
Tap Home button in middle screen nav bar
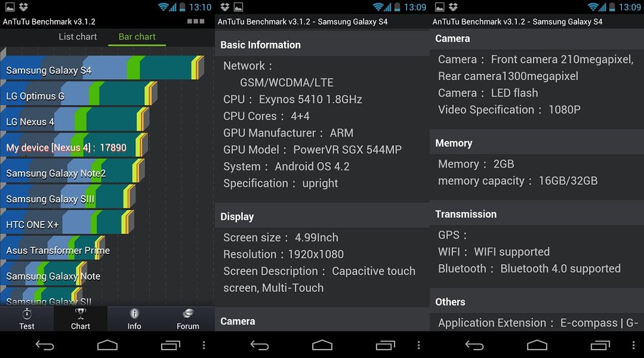(x=322, y=345)
